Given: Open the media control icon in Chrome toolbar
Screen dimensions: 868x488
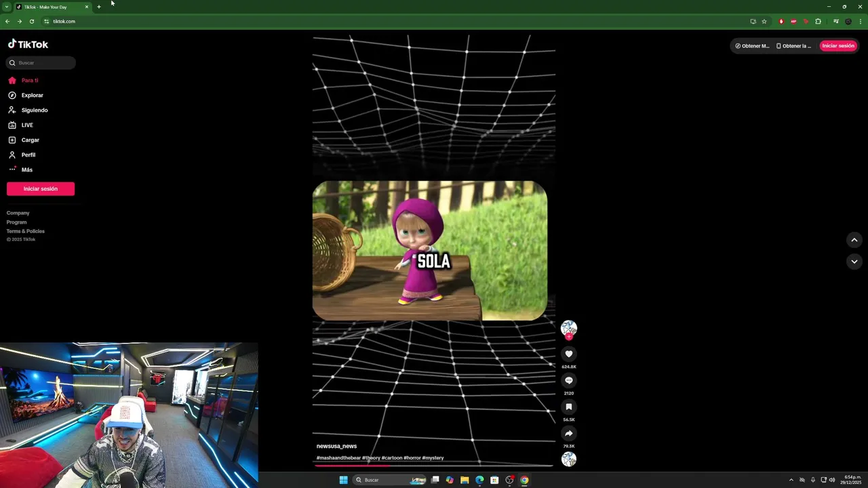Looking at the screenshot, I should pos(835,21).
